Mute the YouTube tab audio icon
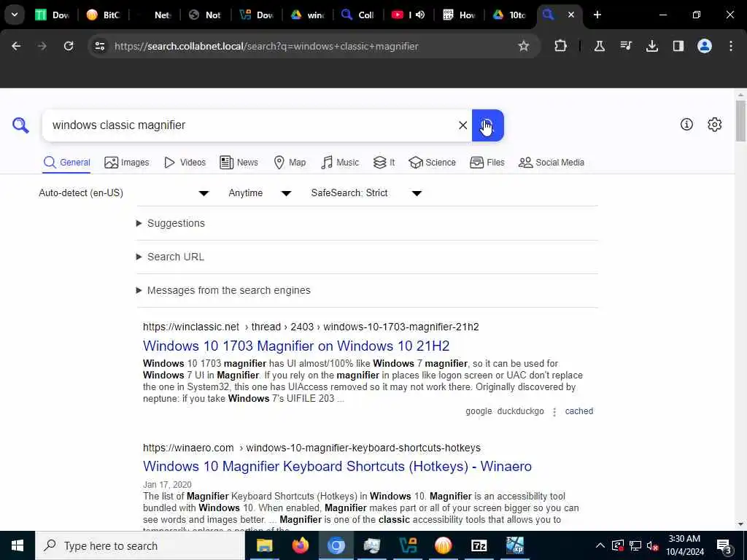Image resolution: width=747 pixels, height=560 pixels. tap(420, 15)
